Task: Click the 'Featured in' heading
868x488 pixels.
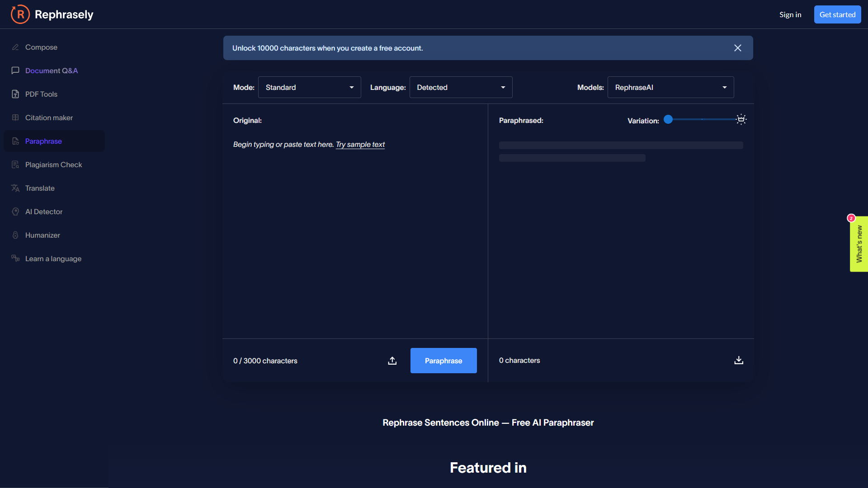Action: pos(488,468)
